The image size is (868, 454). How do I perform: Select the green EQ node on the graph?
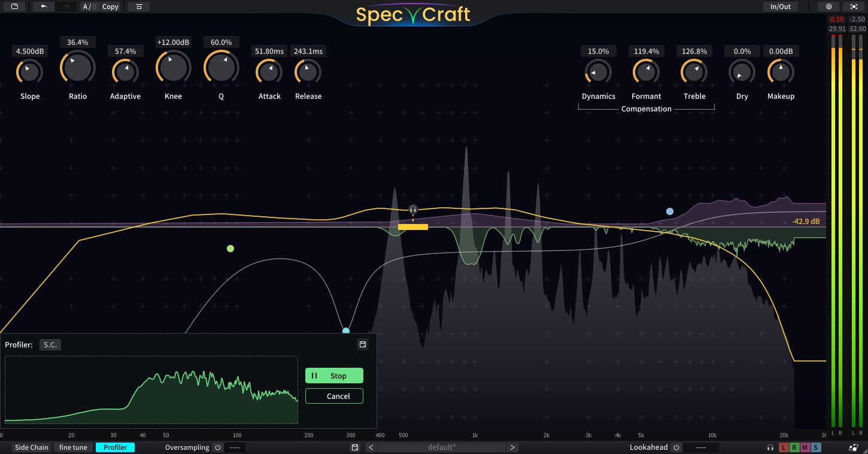(230, 249)
